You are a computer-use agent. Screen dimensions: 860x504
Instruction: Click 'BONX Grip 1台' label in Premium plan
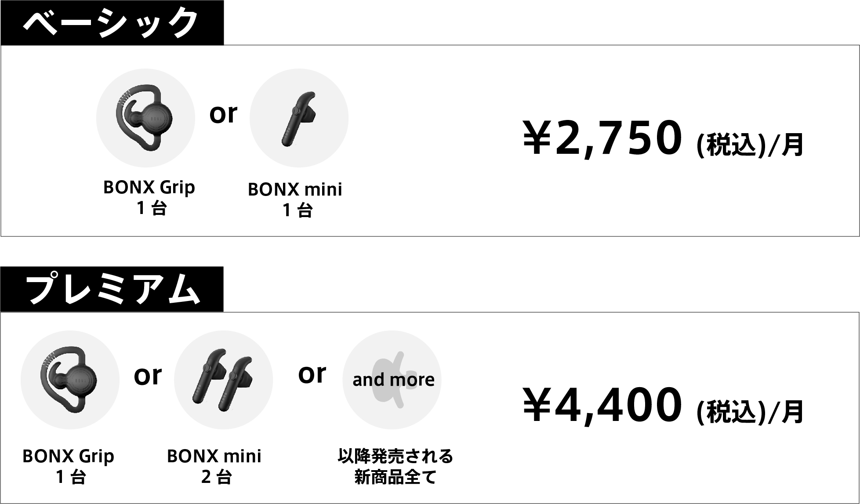(x=68, y=466)
